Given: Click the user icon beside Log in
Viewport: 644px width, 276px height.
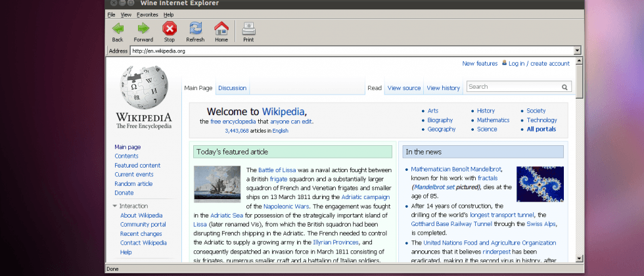Looking at the screenshot, I should 504,63.
